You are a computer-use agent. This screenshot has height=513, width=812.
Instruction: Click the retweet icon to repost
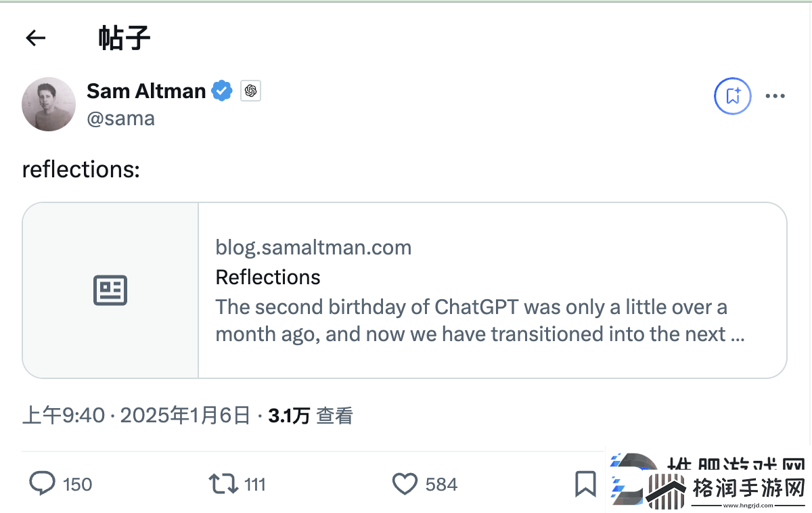(x=222, y=484)
